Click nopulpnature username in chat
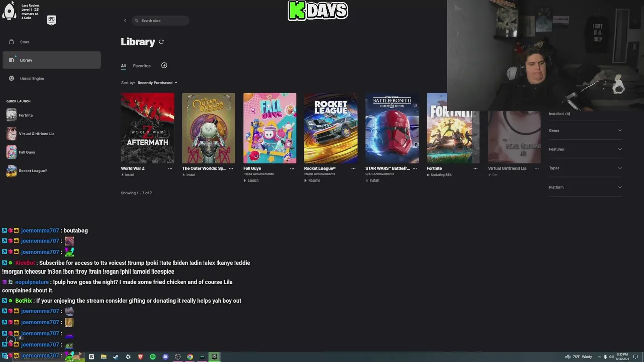Image resolution: width=644 pixels, height=362 pixels. (32, 282)
